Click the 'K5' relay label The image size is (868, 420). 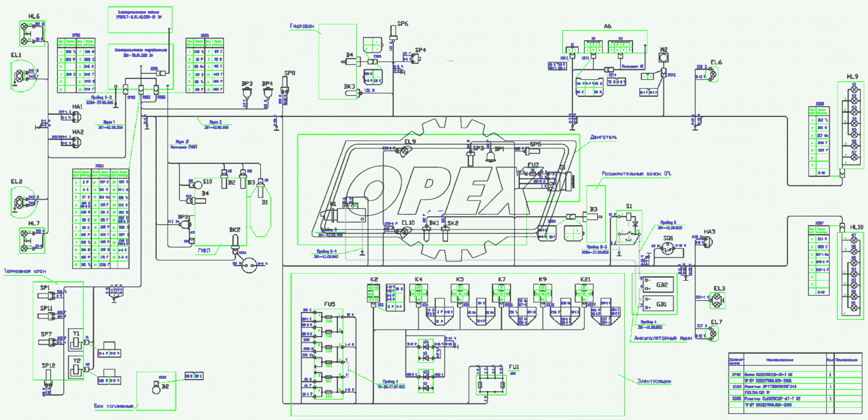(x=460, y=279)
